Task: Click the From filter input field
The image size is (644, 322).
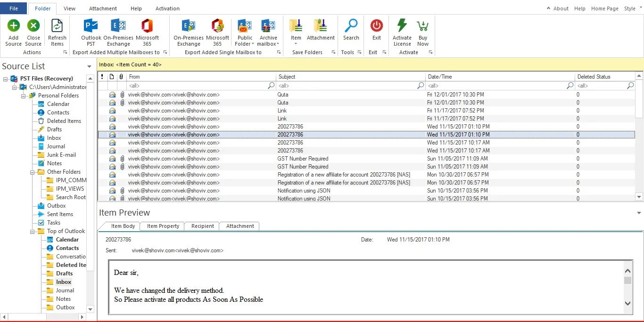Action: [x=201, y=86]
